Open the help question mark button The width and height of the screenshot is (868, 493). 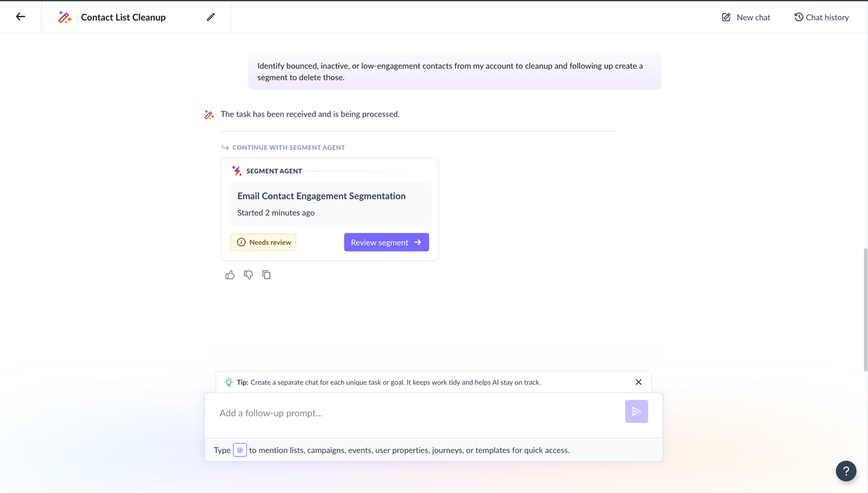[845, 471]
